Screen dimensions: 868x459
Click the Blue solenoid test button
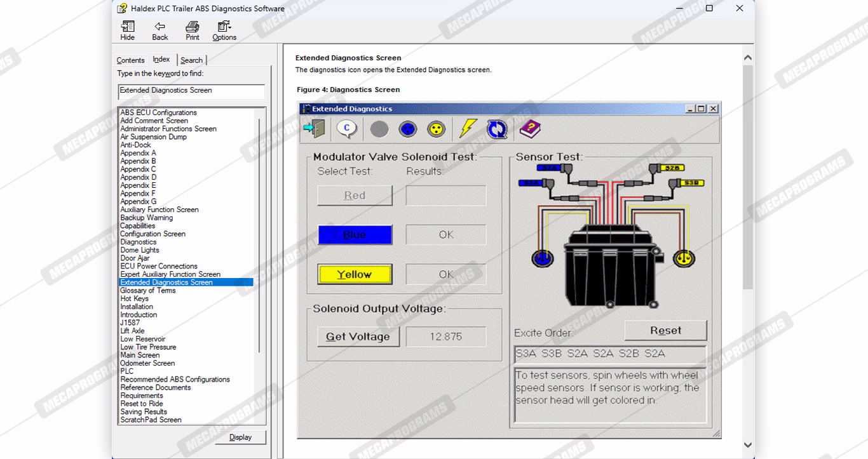355,235
